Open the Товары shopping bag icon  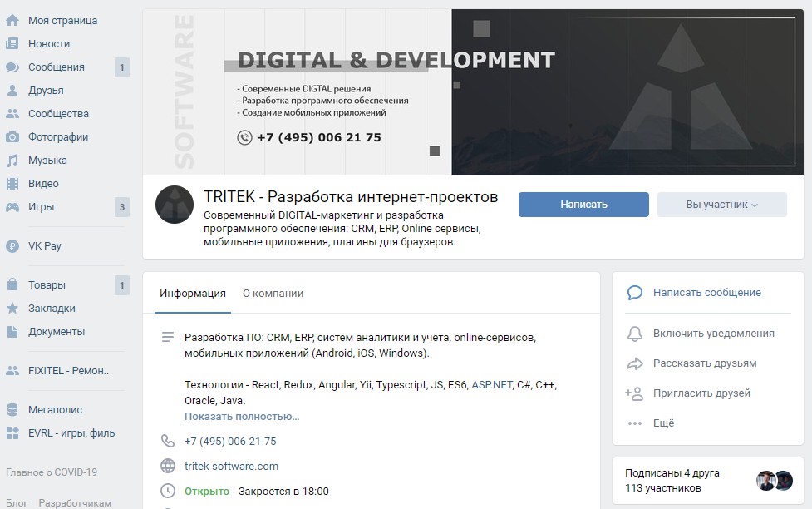point(12,284)
